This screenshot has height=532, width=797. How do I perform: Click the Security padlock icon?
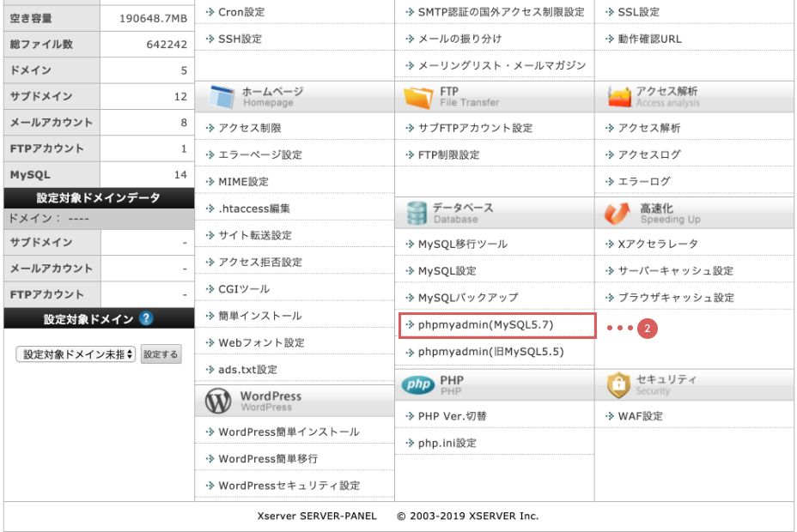pos(618,384)
